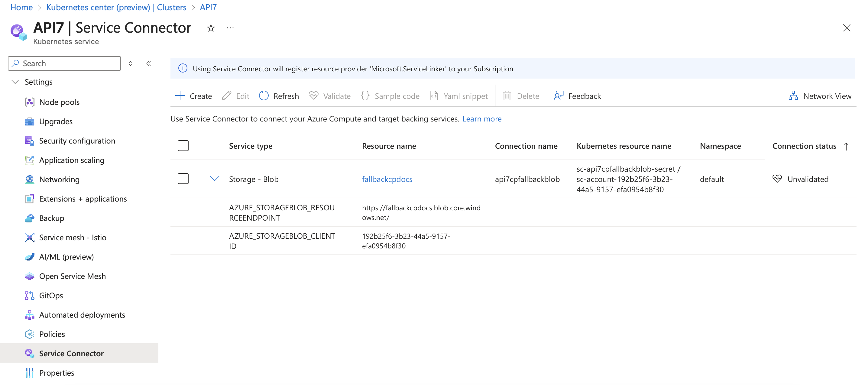Click the Learn more link
The height and width of the screenshot is (385, 868).
pos(482,118)
